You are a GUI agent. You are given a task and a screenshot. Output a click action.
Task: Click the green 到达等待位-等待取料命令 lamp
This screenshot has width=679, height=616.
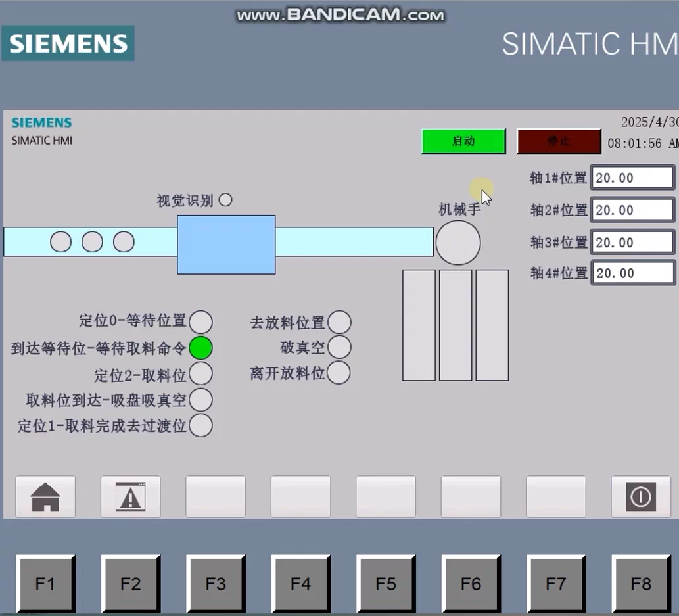[x=200, y=348]
